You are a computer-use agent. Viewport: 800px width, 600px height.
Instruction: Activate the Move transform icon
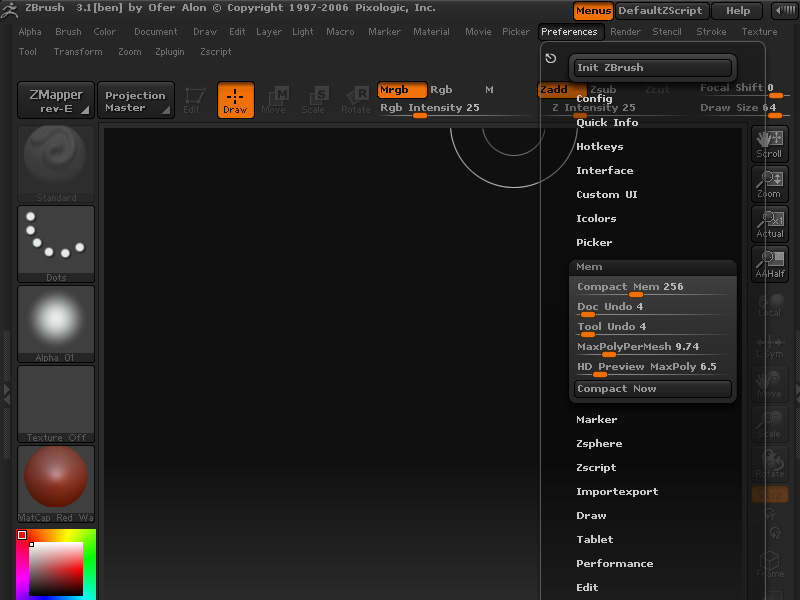274,100
